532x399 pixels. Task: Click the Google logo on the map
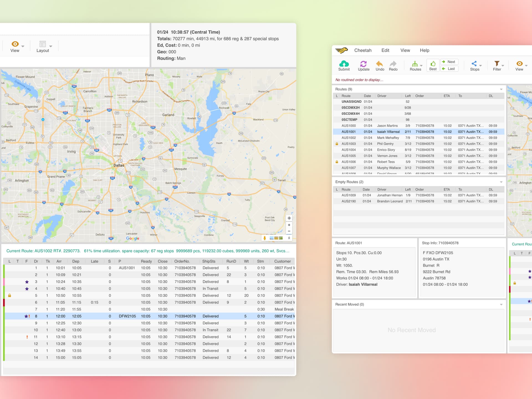click(133, 238)
